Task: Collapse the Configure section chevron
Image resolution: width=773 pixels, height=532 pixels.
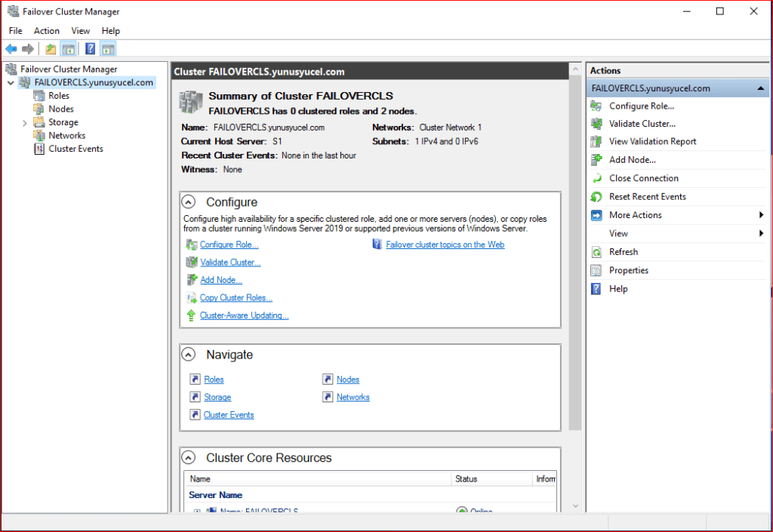Action: click(x=188, y=202)
